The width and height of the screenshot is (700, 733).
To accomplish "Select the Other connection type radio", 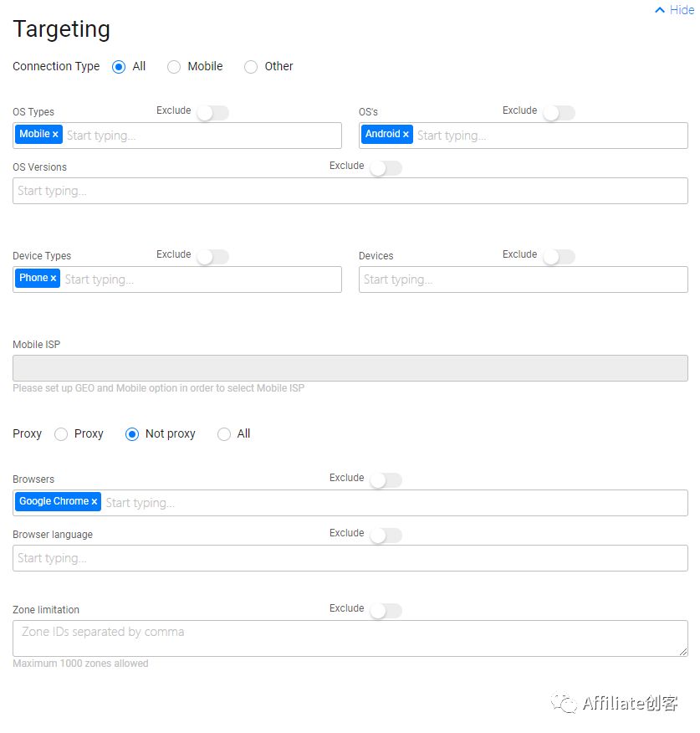I will [251, 67].
